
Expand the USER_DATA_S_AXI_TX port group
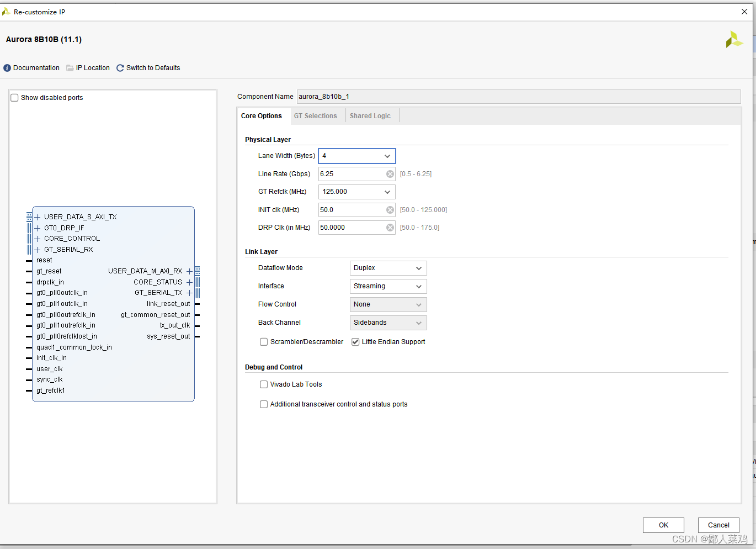coord(37,217)
